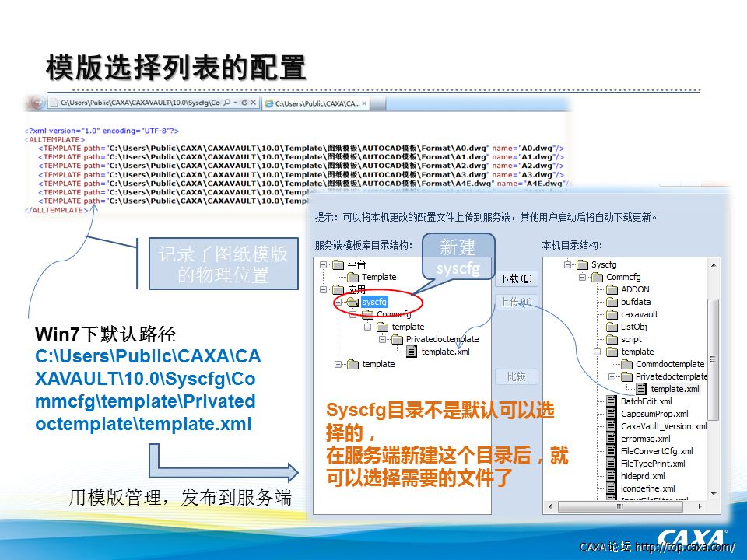Image resolution: width=747 pixels, height=560 pixels.
Task: Select hideprd.xml in local tree
Action: pos(643,476)
